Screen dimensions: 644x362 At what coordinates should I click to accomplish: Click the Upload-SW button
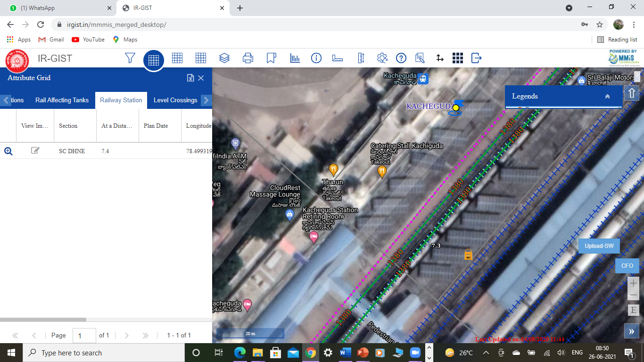(599, 246)
